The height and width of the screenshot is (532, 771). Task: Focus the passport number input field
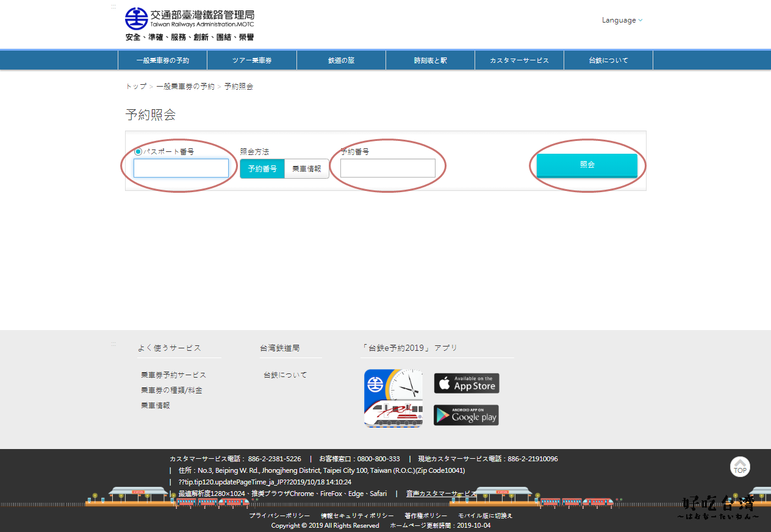click(181, 168)
